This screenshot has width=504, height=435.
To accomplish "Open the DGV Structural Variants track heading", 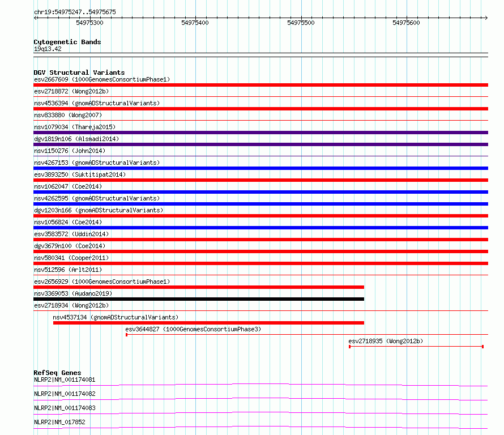I will (x=79, y=72).
